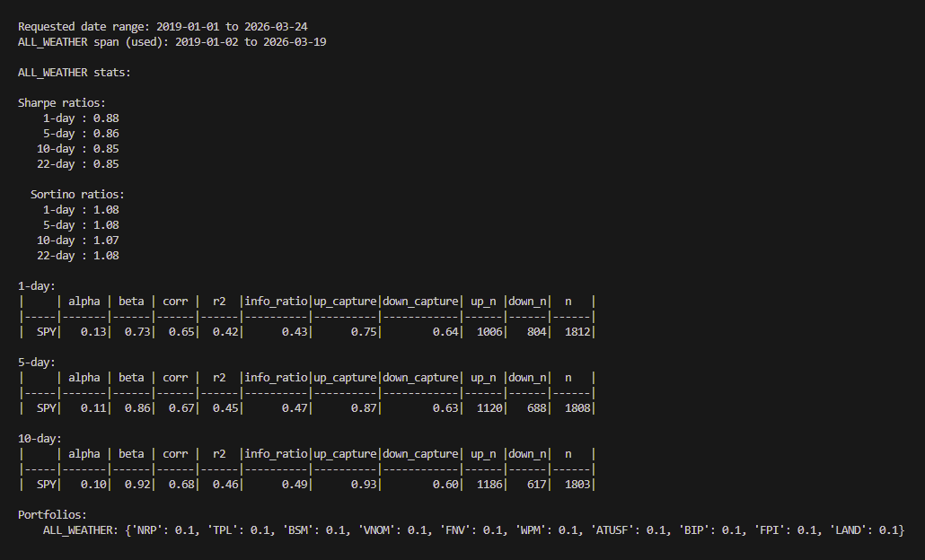
Task: Select n value 1808
Action: click(577, 408)
